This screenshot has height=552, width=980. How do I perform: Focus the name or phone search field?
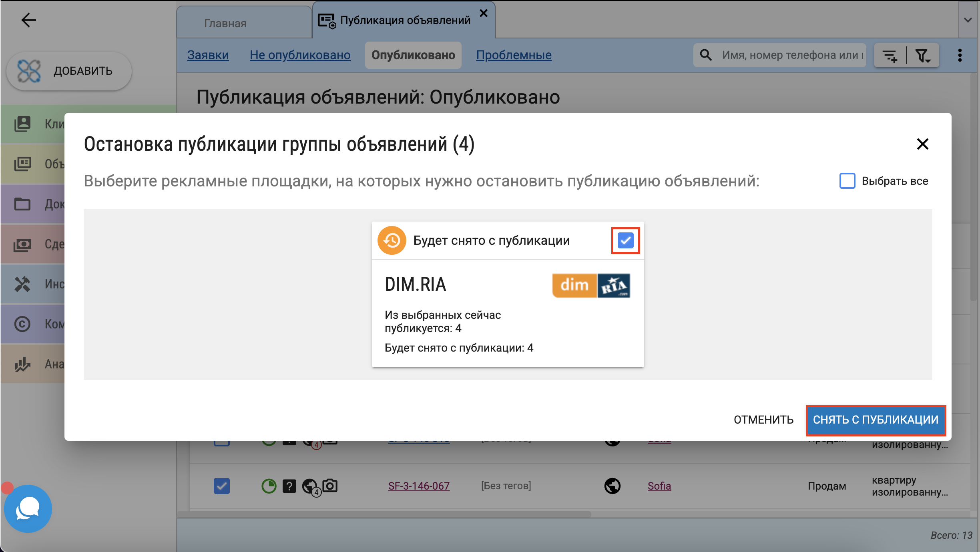pyautogui.click(x=793, y=55)
